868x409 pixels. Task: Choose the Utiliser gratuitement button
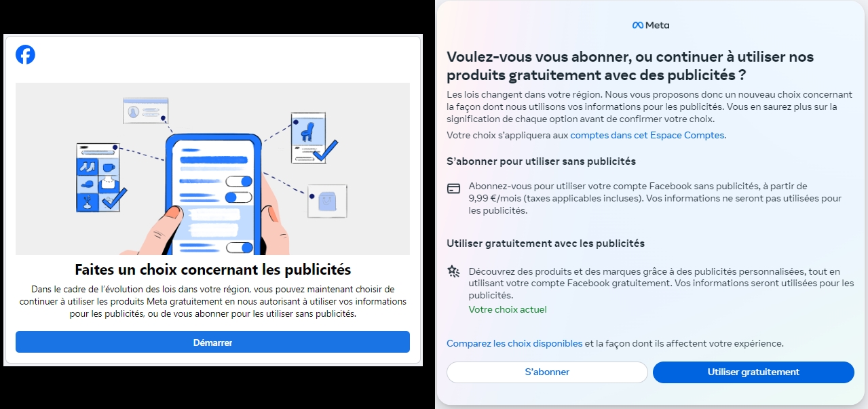pos(753,372)
